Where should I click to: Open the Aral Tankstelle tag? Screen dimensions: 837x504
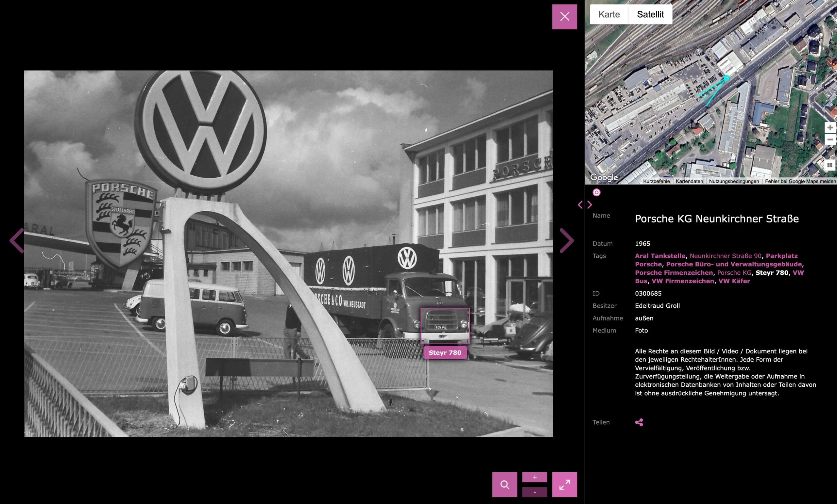point(660,256)
